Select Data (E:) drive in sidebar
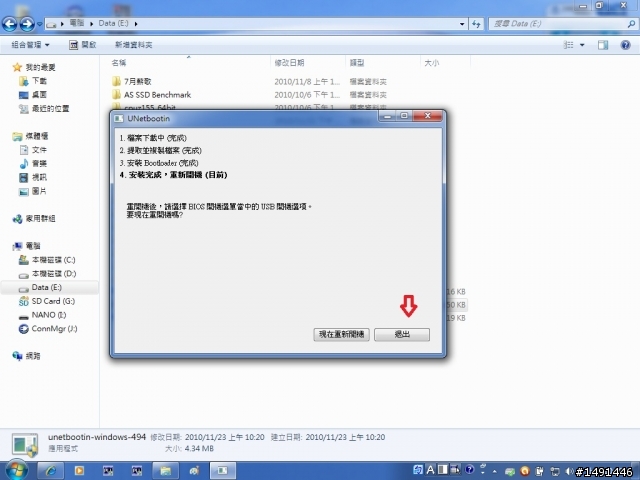 47,287
